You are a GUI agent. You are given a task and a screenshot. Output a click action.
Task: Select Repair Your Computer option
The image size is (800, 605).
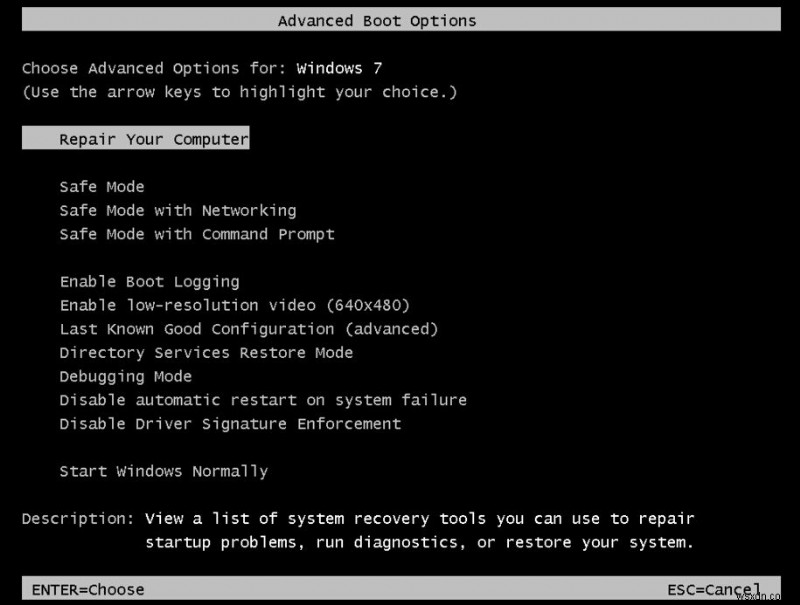coord(135,138)
